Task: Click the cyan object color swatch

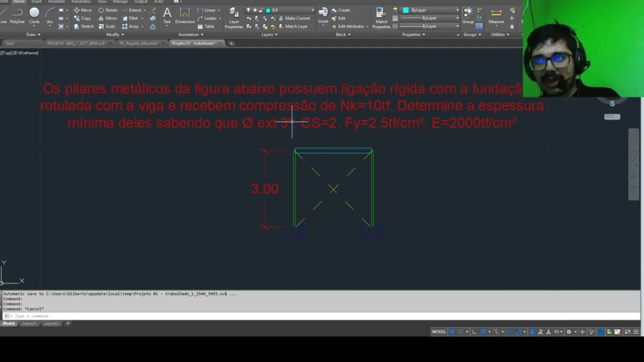Action: click(406, 10)
